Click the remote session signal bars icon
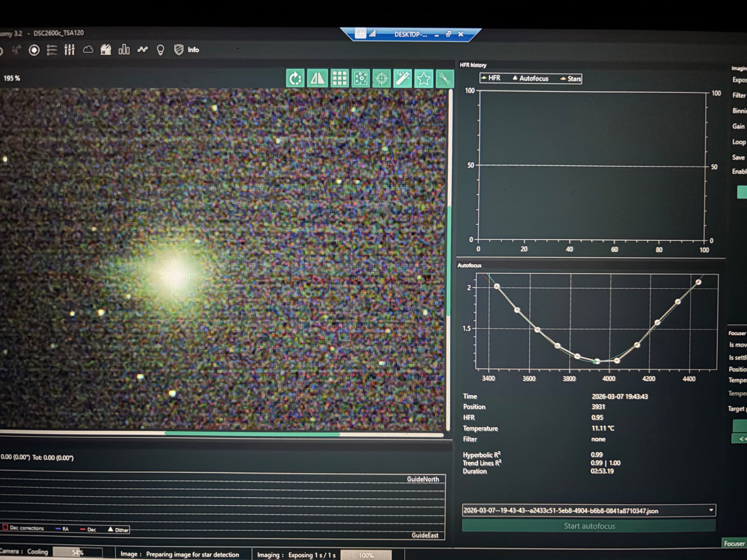The image size is (747, 560). (372, 34)
